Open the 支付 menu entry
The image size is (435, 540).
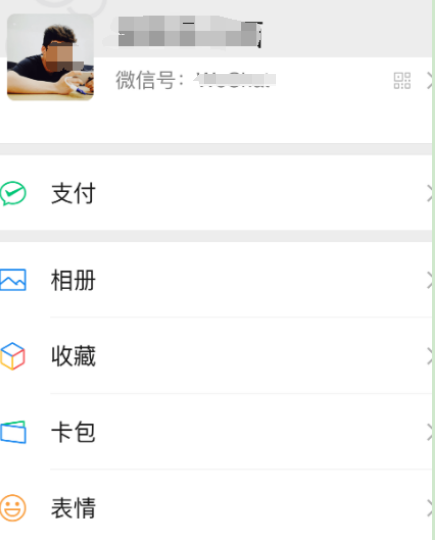(216, 193)
